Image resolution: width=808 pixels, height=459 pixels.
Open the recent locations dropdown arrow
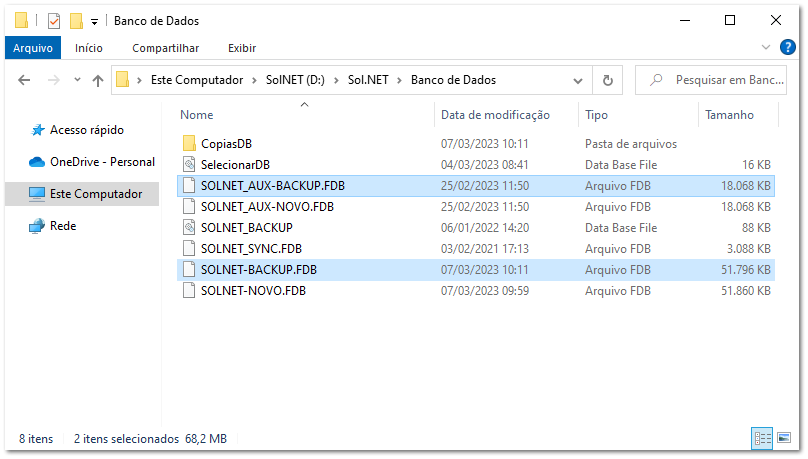77,80
